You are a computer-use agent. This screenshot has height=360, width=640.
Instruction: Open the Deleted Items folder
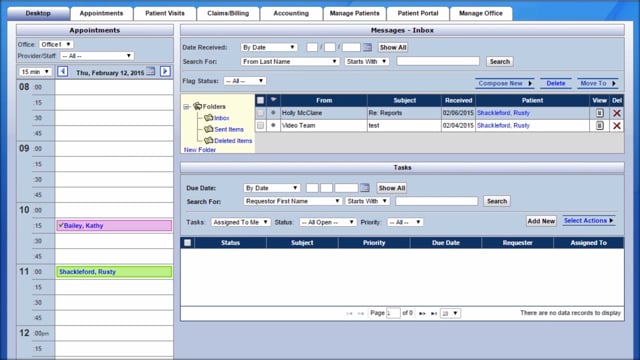[x=233, y=141]
